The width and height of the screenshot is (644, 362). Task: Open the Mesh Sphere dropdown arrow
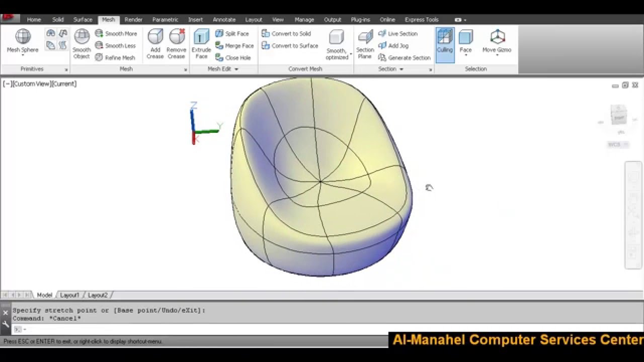[x=23, y=55]
